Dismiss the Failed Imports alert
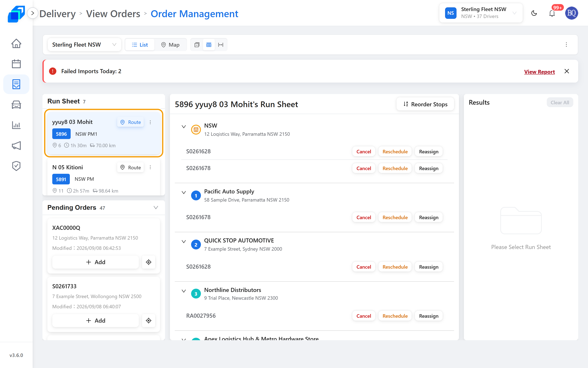Image resolution: width=588 pixels, height=368 pixels. [x=567, y=71]
